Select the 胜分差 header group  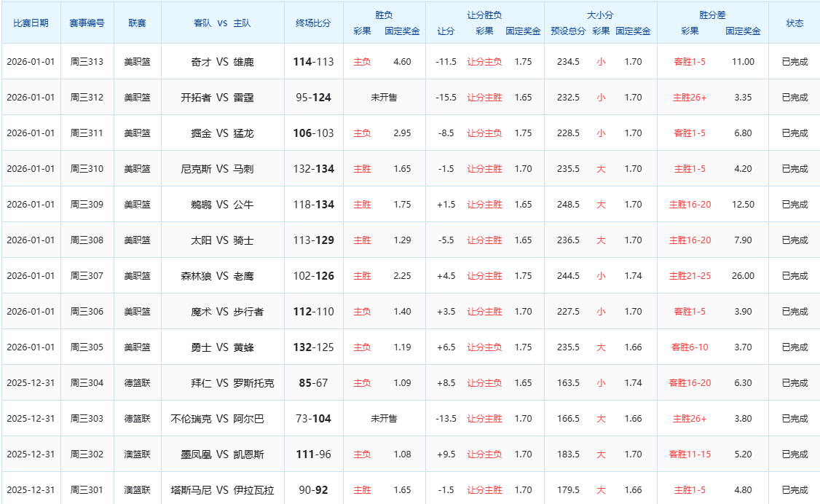pyautogui.click(x=712, y=15)
